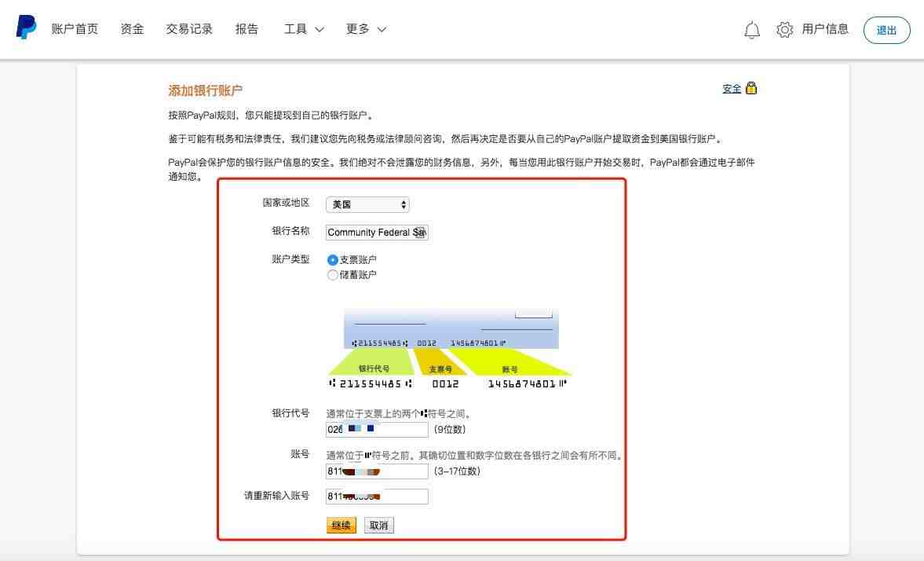The image size is (924, 561).
Task: Open the 国家或地区 country selector
Action: pos(367,204)
